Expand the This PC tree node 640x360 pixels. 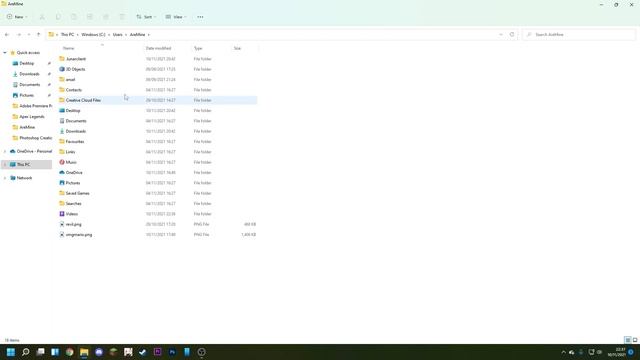click(x=5, y=164)
